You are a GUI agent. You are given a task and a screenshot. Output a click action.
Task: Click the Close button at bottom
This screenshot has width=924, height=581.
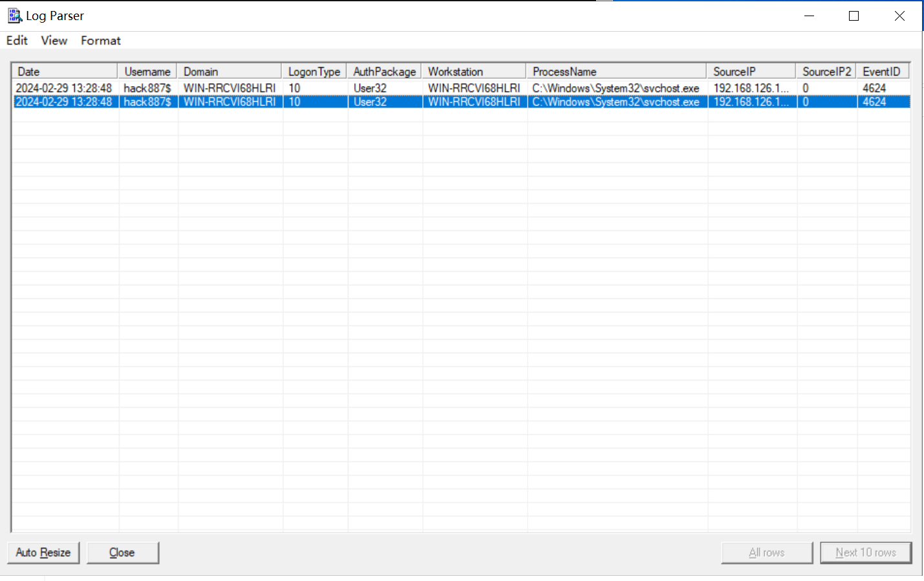[x=123, y=553]
